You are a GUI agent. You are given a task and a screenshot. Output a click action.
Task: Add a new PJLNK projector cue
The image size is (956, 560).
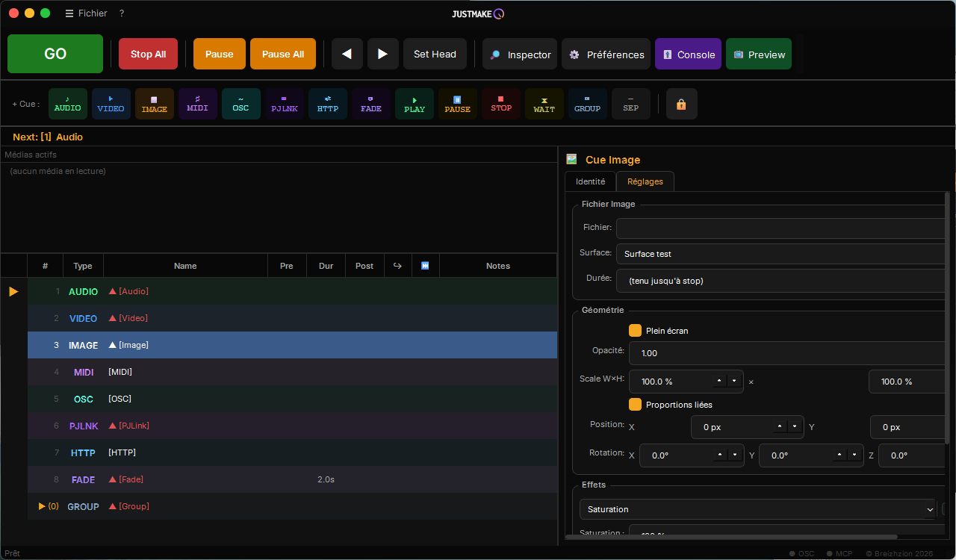point(285,104)
